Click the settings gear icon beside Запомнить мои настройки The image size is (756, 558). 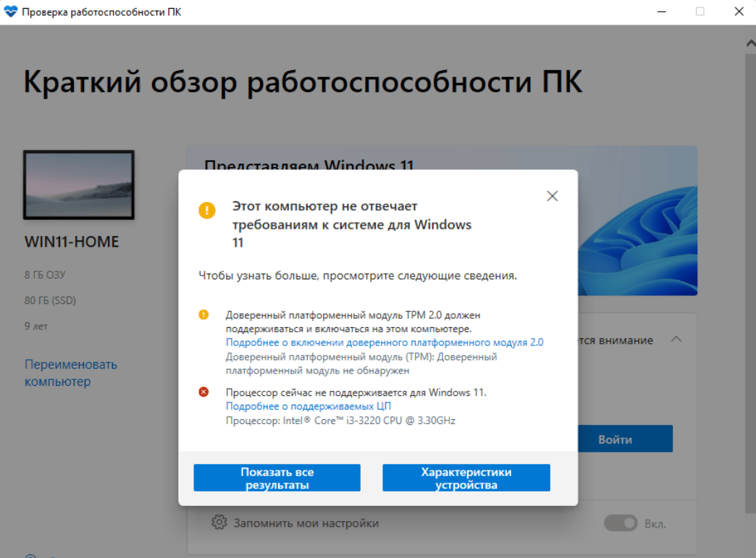219,523
